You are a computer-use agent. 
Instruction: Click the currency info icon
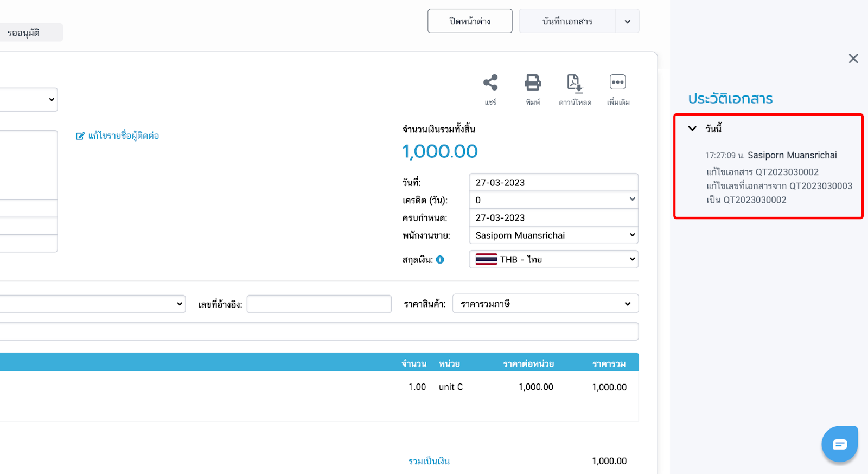(x=440, y=260)
